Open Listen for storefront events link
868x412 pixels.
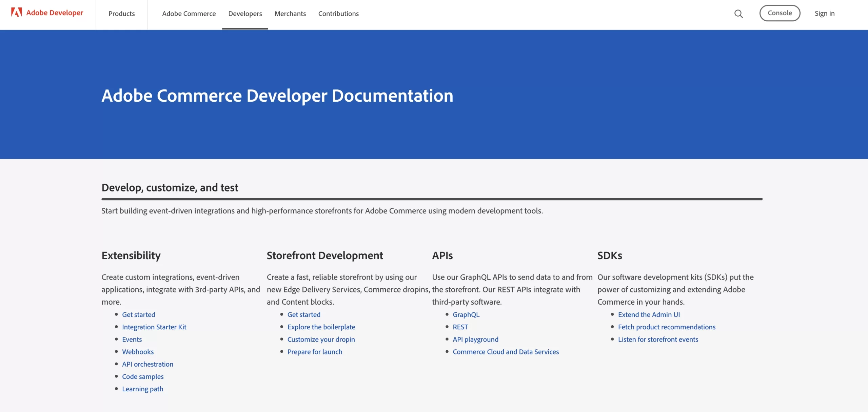pos(658,339)
